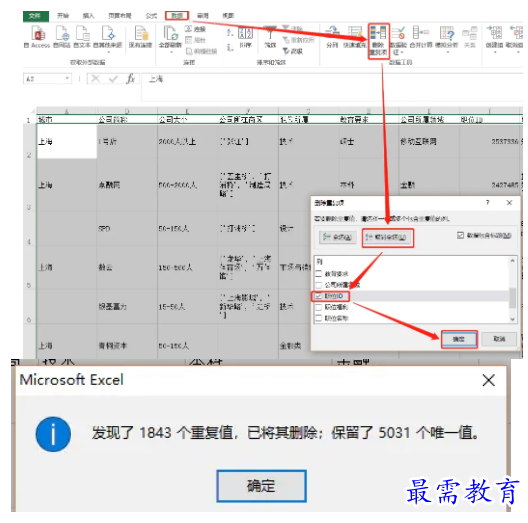
Task: Switch to the View (视图) tab
Action: pyautogui.click(x=228, y=15)
